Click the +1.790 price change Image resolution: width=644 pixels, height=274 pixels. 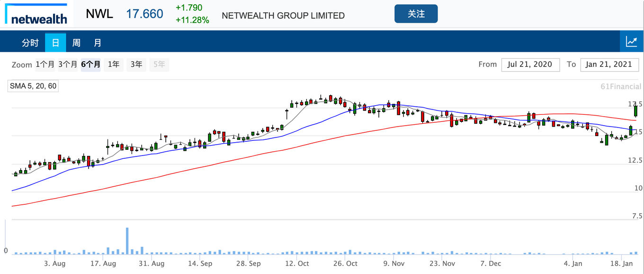click(x=189, y=8)
